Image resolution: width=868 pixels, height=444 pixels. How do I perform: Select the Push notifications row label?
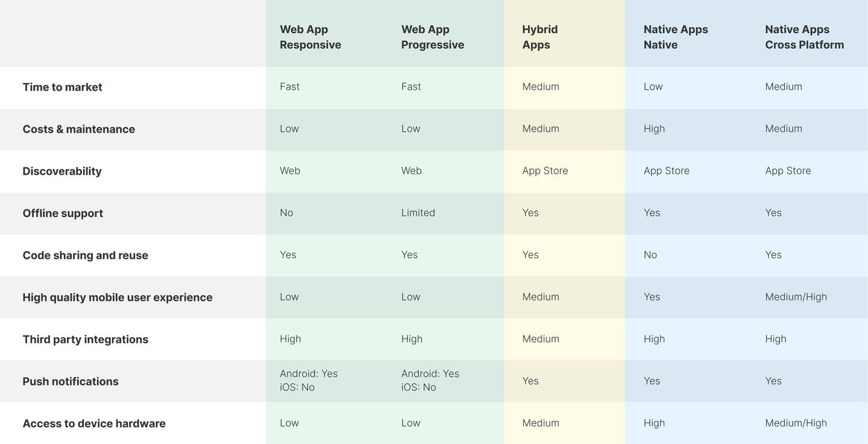pos(71,381)
